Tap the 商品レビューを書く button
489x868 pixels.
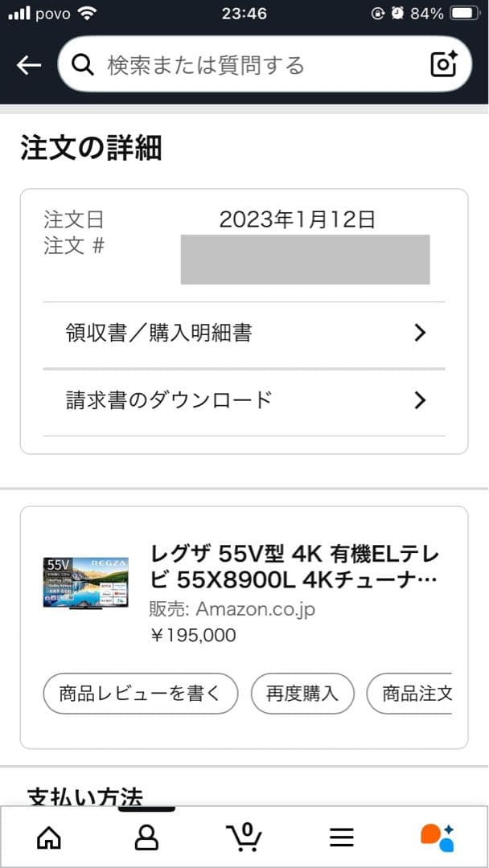point(141,693)
